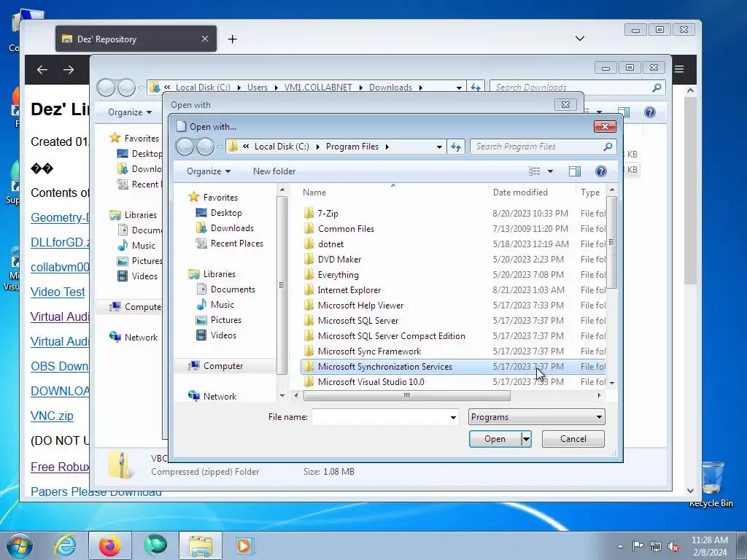
Task: Click New folder in the dialog toolbar
Action: [274, 171]
